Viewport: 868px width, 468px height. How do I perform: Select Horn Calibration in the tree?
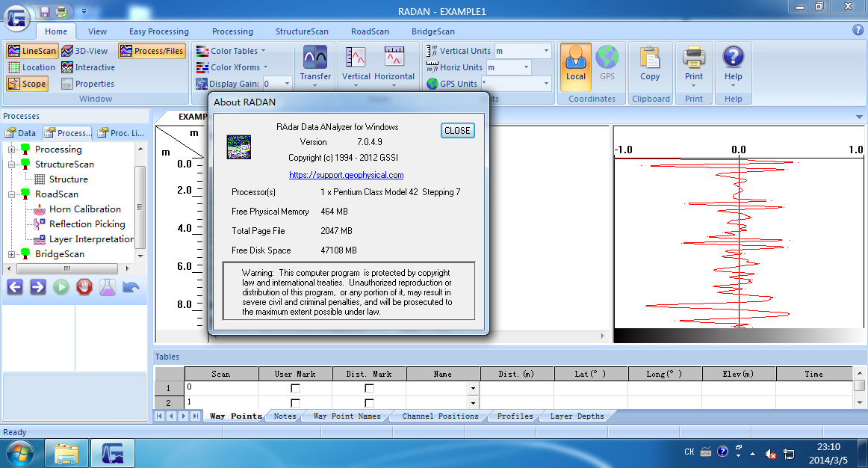84,209
